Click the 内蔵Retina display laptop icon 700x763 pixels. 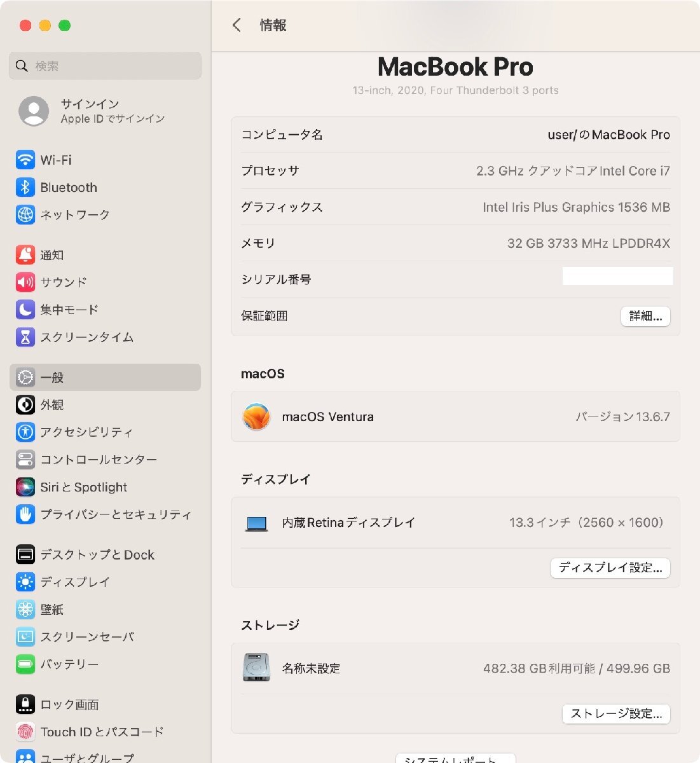point(256,523)
